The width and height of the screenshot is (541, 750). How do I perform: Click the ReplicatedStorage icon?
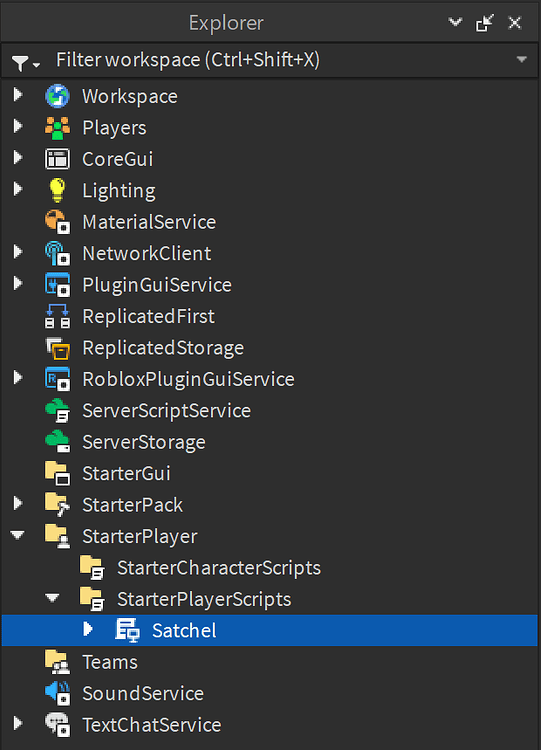pyautogui.click(x=57, y=348)
